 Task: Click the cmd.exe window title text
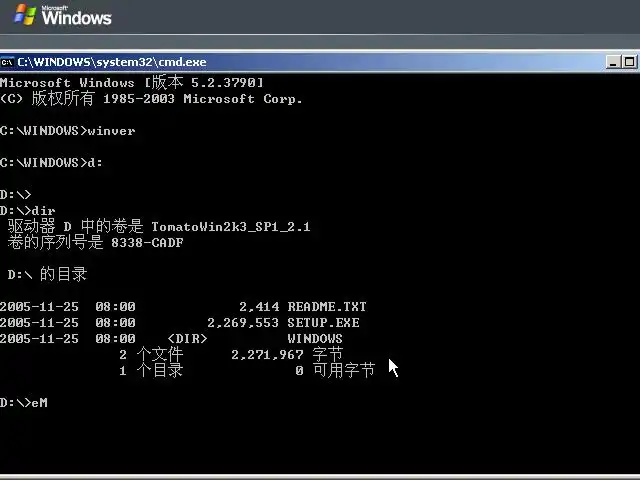[x=111, y=62]
